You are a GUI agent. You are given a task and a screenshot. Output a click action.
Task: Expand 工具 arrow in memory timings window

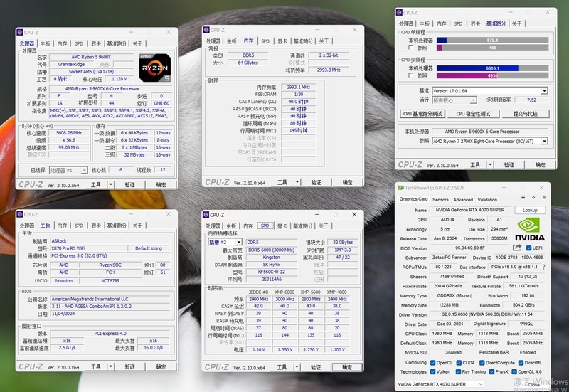pyautogui.click(x=297, y=182)
